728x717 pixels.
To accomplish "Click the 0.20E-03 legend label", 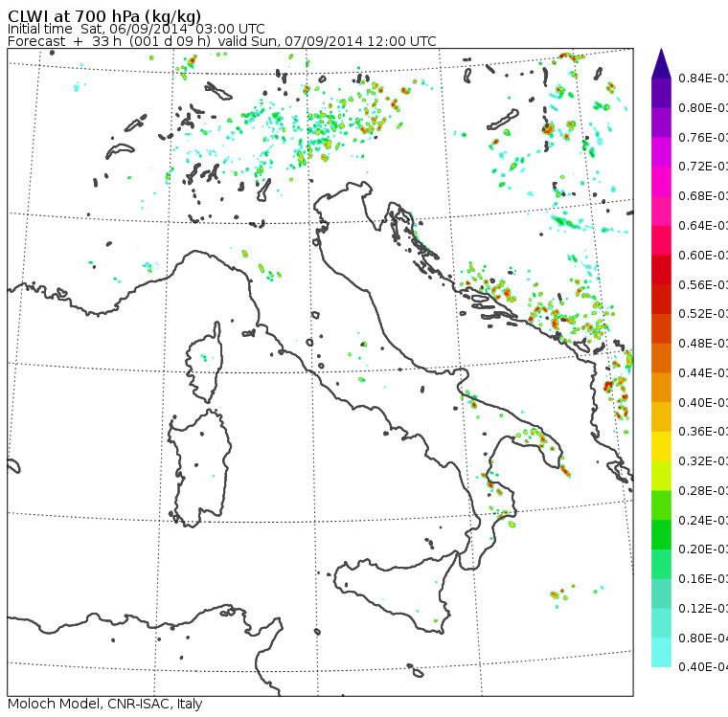I will pyautogui.click(x=702, y=549).
